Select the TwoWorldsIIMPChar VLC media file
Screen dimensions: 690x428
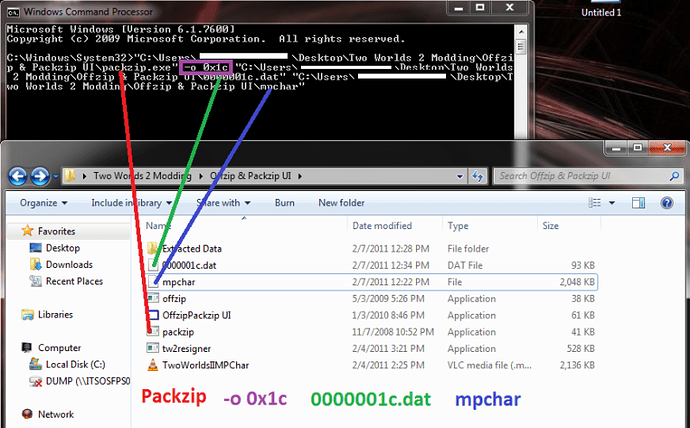click(206, 366)
